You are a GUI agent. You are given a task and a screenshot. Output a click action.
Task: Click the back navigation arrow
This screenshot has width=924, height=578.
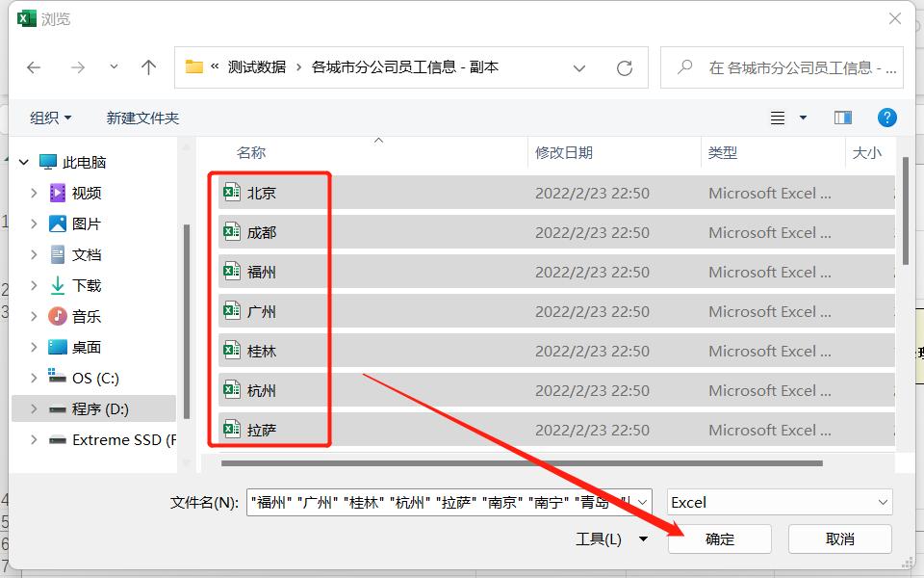pos(34,67)
